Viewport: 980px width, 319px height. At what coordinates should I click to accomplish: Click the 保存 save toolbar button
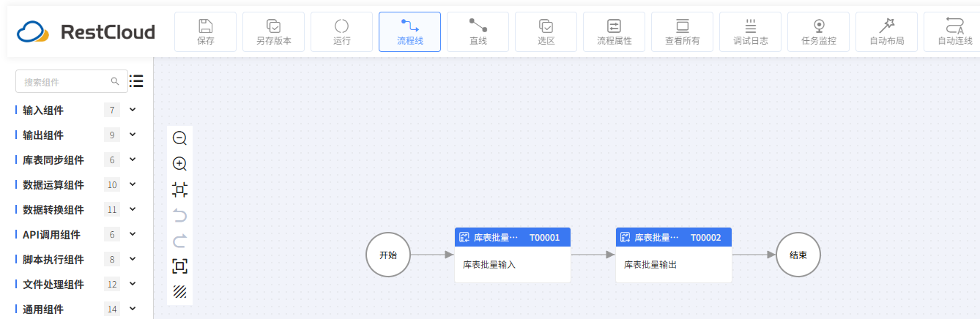[x=206, y=32]
